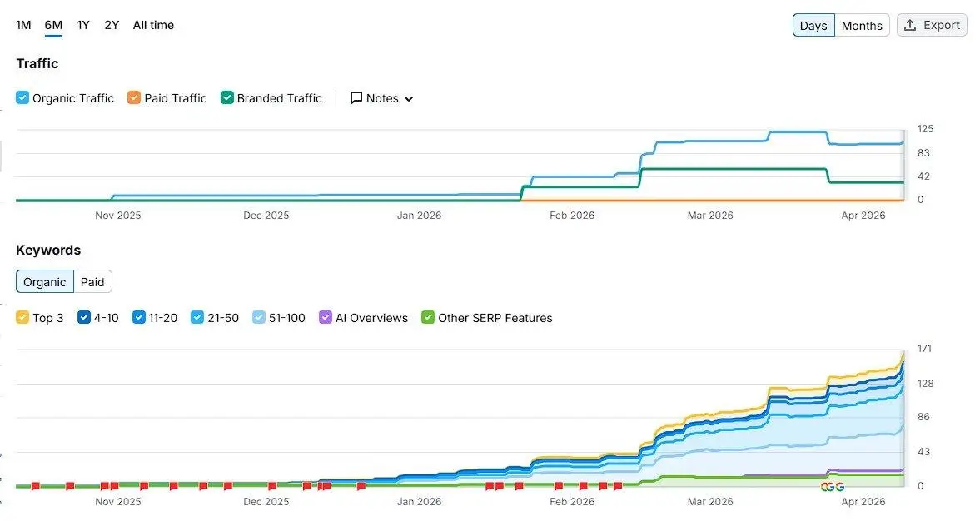Click Apr 2026 label under the Keywords chart
The image size is (980, 521).
coord(863,501)
